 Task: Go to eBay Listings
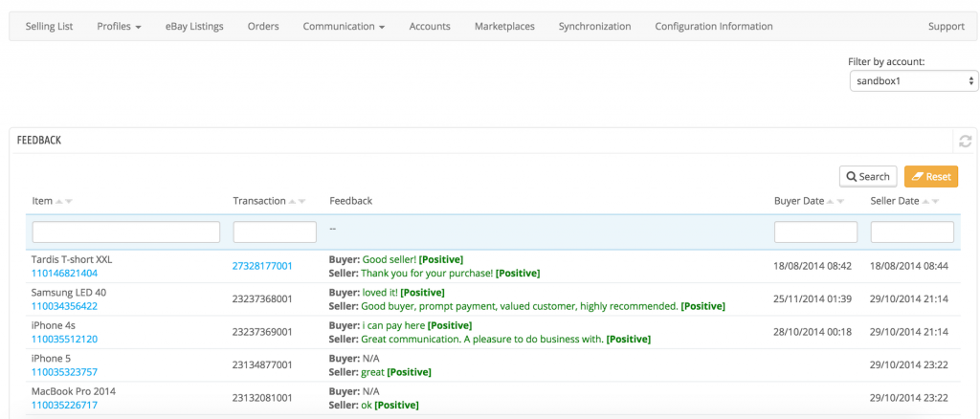(194, 26)
